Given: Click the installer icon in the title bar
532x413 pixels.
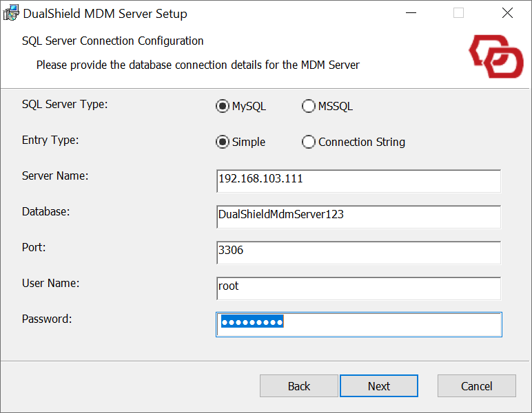Looking at the screenshot, I should [11, 13].
